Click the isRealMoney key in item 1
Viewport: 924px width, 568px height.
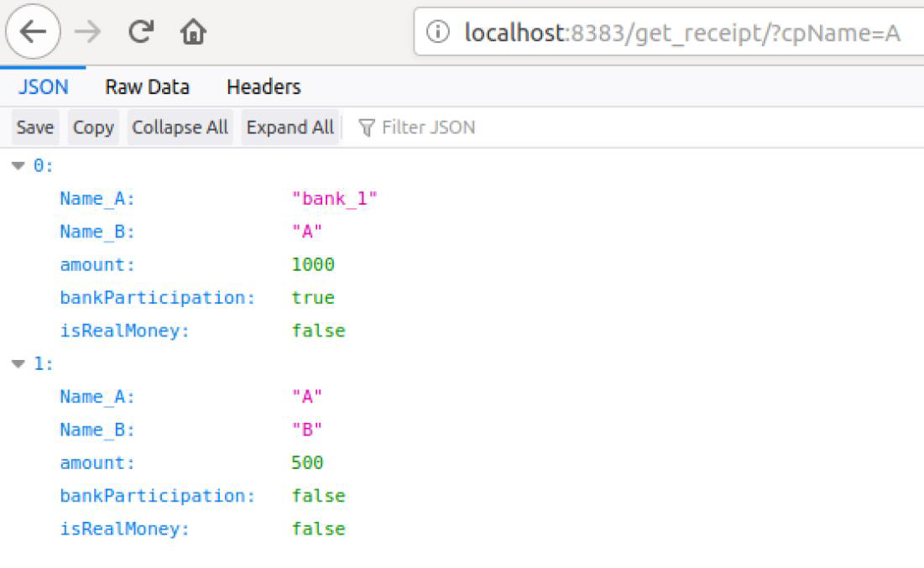[124, 529]
